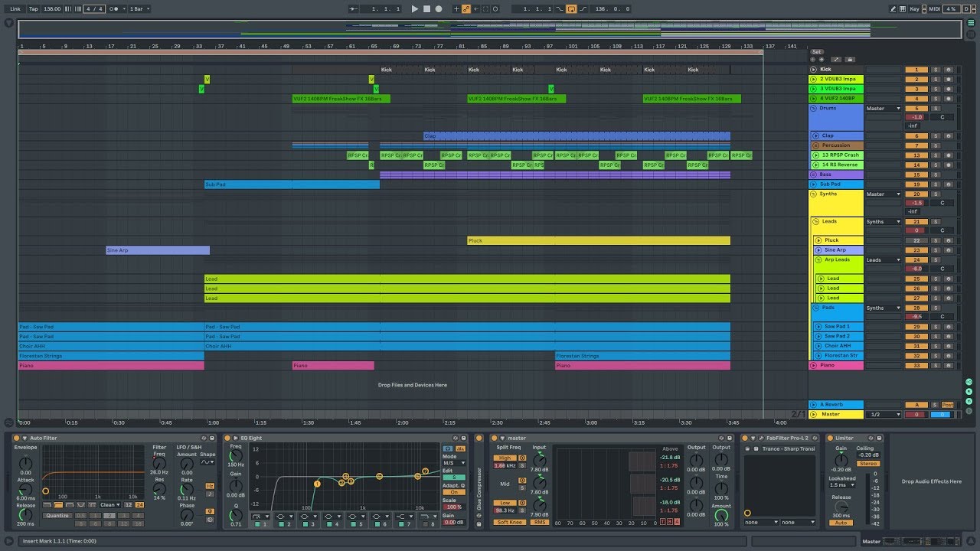Toggle the MIDI map mode switch

934,9
